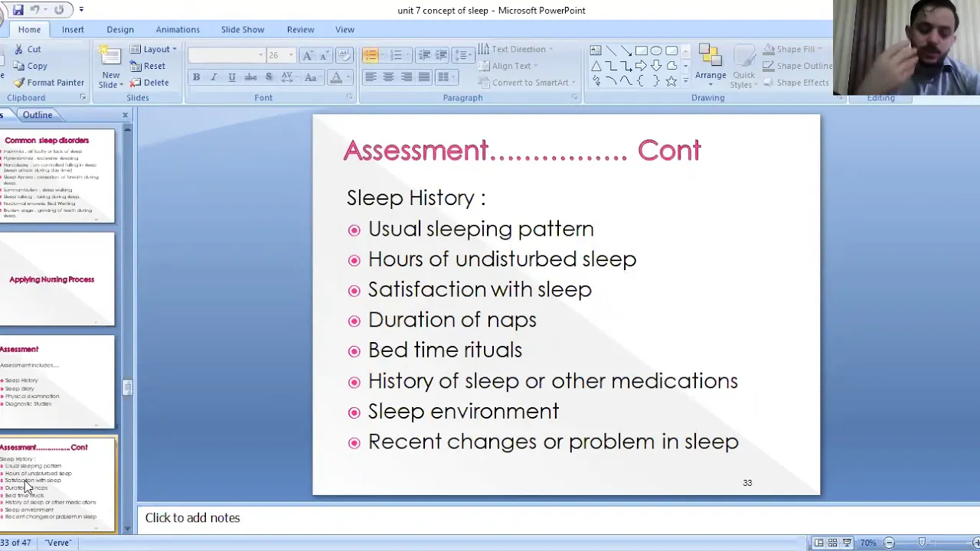The width and height of the screenshot is (980, 551).
Task: Select the right arrow block shape
Action: [x=641, y=66]
